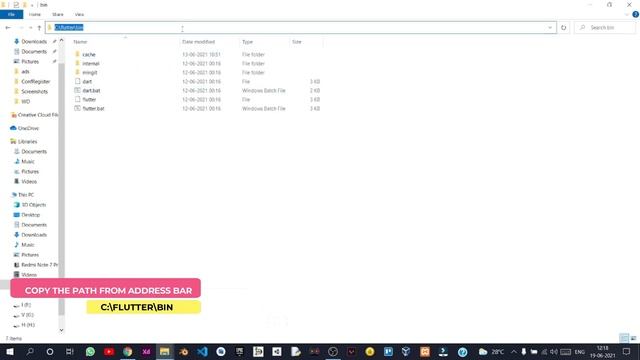Select the cache folder

pos(89,54)
